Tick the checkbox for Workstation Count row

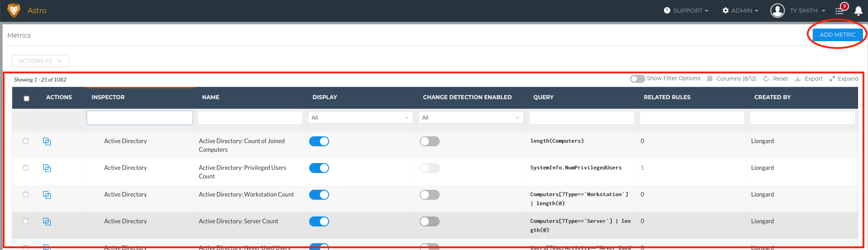pyautogui.click(x=25, y=194)
